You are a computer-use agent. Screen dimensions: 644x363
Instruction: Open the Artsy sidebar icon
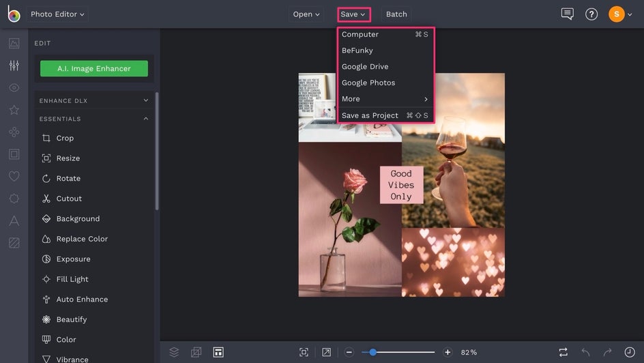coord(14,132)
